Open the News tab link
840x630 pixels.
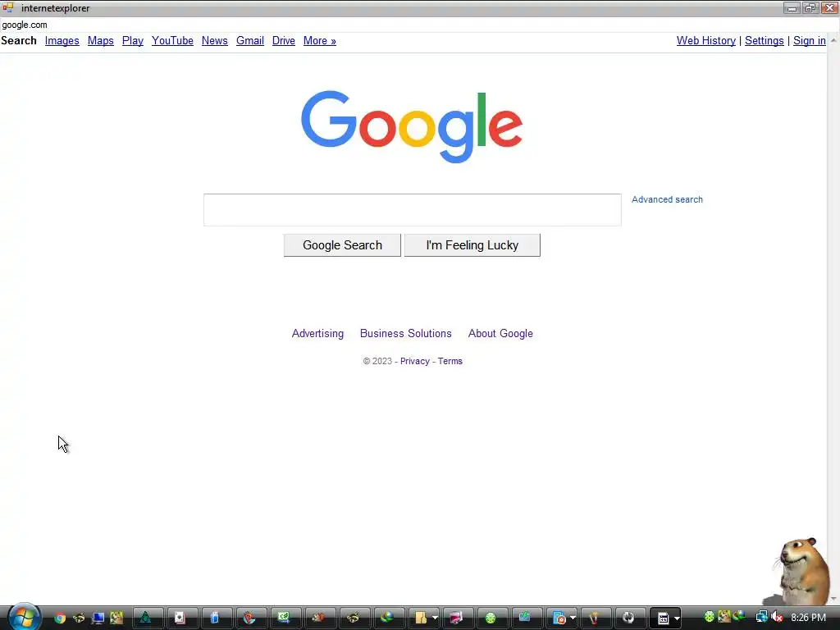(215, 41)
